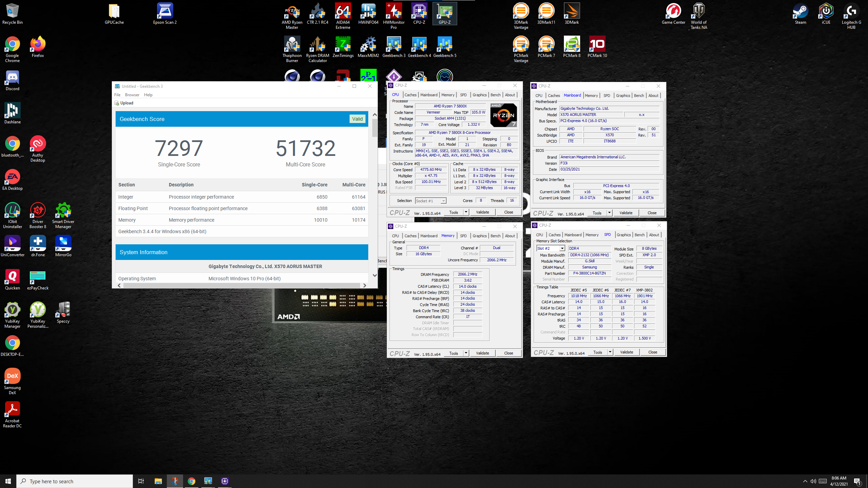
Task: Launch Ryzen DRAM Calculator shortcut
Action: pos(317,49)
